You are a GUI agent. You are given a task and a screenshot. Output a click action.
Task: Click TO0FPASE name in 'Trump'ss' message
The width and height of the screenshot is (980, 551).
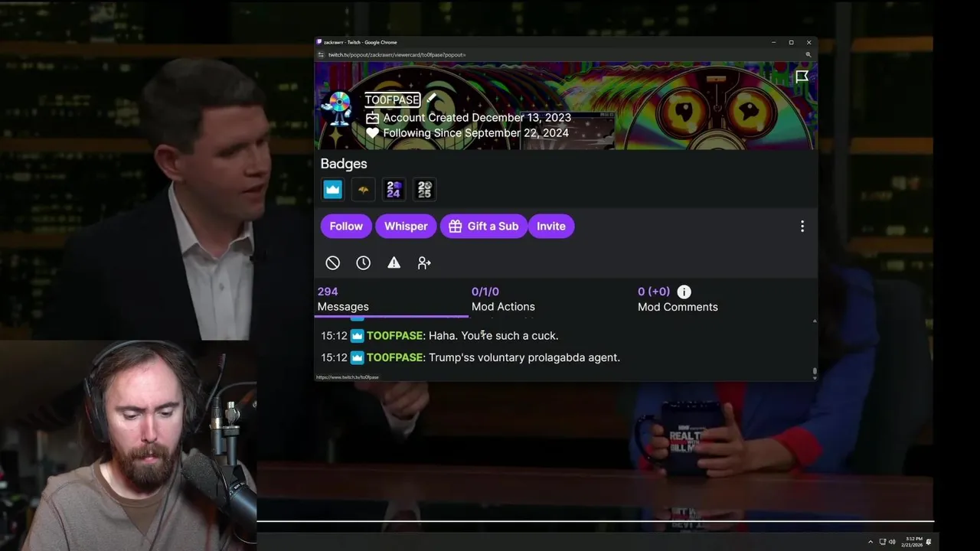394,357
